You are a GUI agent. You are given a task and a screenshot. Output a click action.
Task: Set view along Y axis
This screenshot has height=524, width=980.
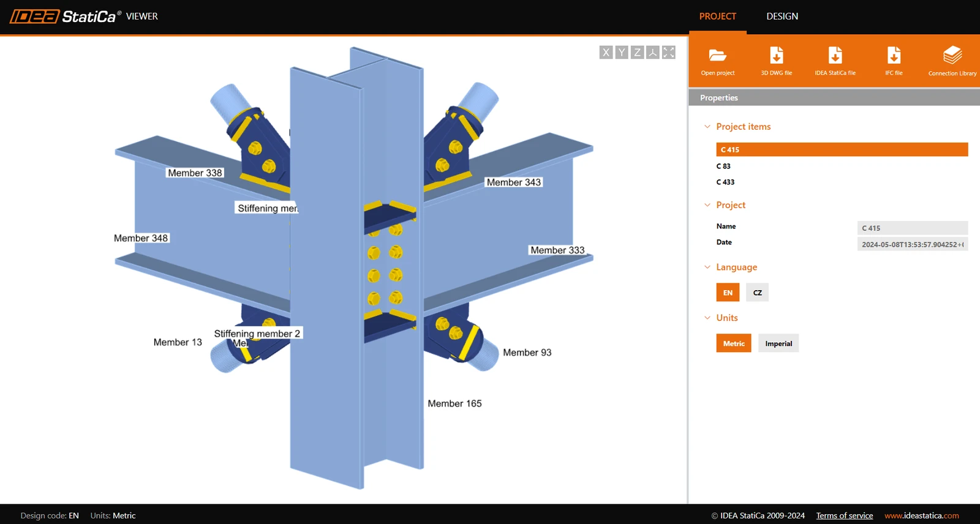click(x=622, y=53)
